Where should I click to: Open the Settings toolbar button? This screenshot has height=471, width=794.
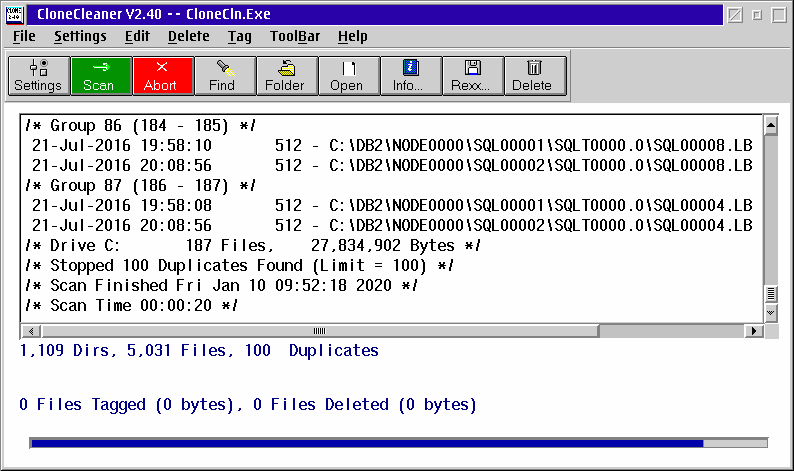pos(38,76)
